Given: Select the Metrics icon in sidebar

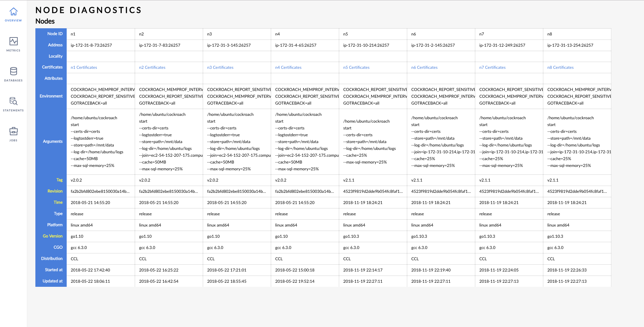Looking at the screenshot, I should 13,44.
